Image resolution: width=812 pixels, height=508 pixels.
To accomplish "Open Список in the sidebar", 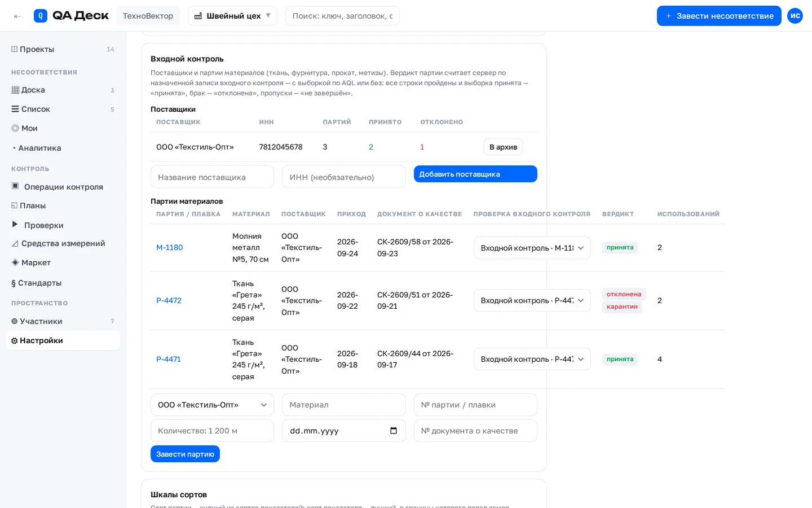I will (x=63, y=109).
